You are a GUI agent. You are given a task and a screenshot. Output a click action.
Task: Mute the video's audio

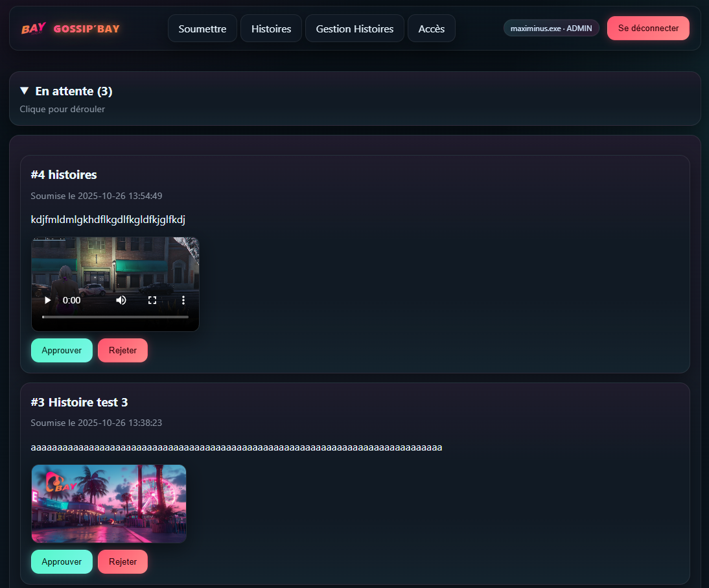coord(121,300)
